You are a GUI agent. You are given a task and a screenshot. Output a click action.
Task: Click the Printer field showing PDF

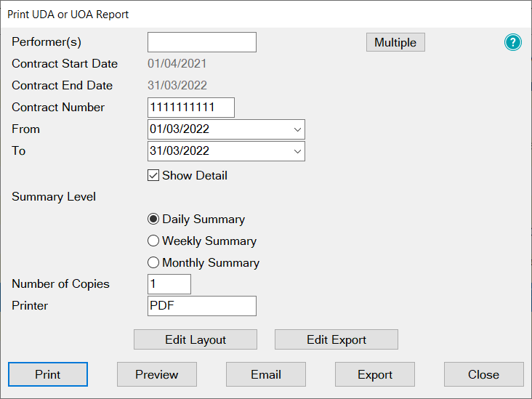pos(202,306)
